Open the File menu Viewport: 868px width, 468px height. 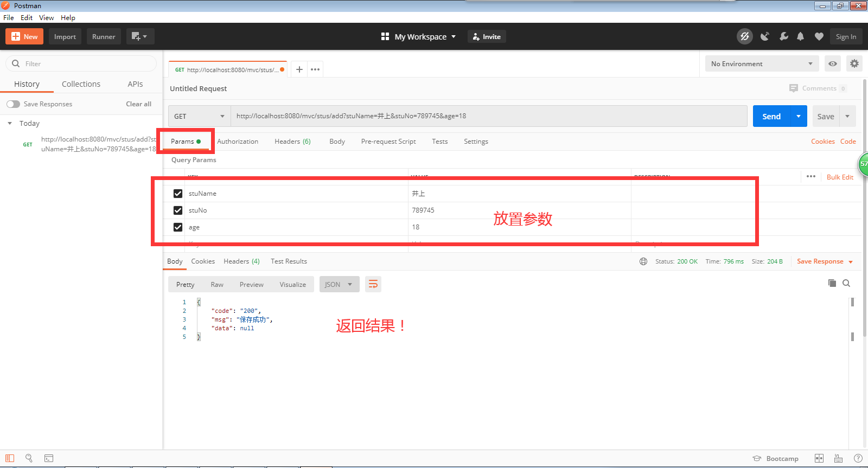(8, 17)
